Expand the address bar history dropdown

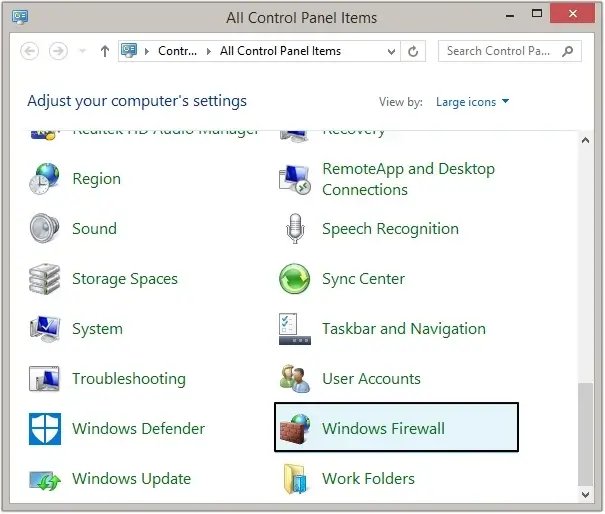391,51
